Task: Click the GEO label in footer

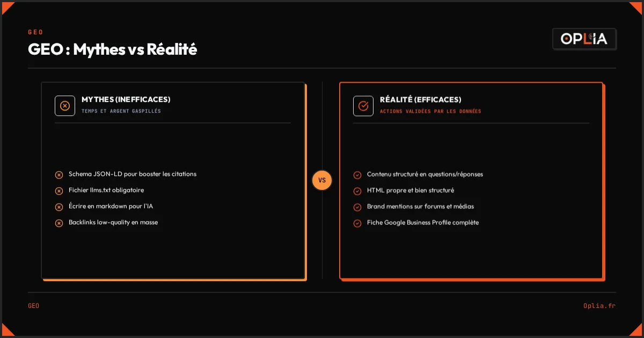Action: [x=33, y=306]
